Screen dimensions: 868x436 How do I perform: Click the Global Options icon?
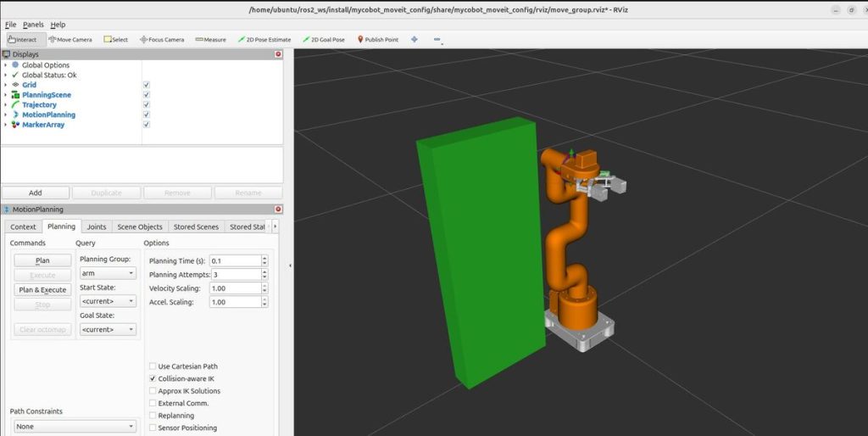point(15,64)
